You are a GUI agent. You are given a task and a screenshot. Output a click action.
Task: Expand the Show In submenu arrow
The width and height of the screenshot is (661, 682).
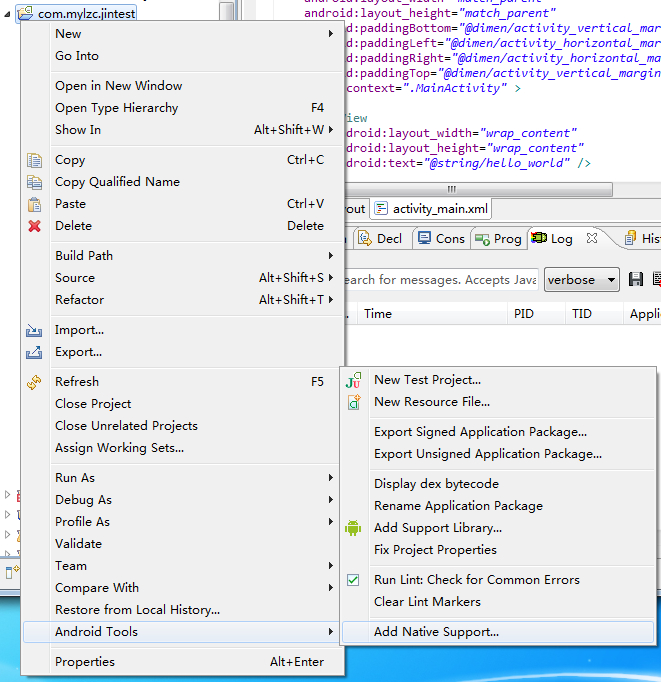331,130
